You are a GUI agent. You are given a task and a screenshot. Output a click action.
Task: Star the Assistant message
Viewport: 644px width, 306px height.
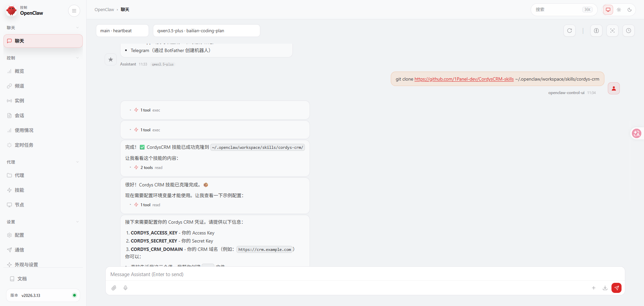pyautogui.click(x=111, y=59)
